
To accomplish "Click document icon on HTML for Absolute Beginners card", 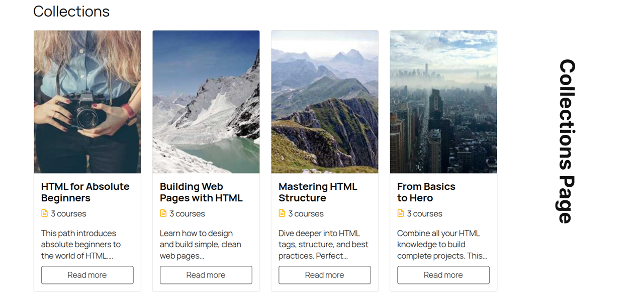I will click(45, 213).
